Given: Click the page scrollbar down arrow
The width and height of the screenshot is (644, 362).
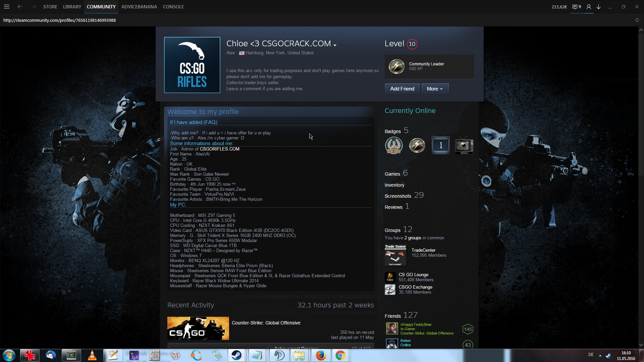Looking at the screenshot, I should [x=641, y=345].
